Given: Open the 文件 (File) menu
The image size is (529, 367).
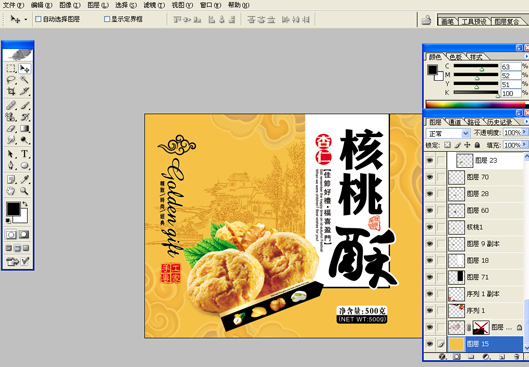Looking at the screenshot, I should [13, 5].
